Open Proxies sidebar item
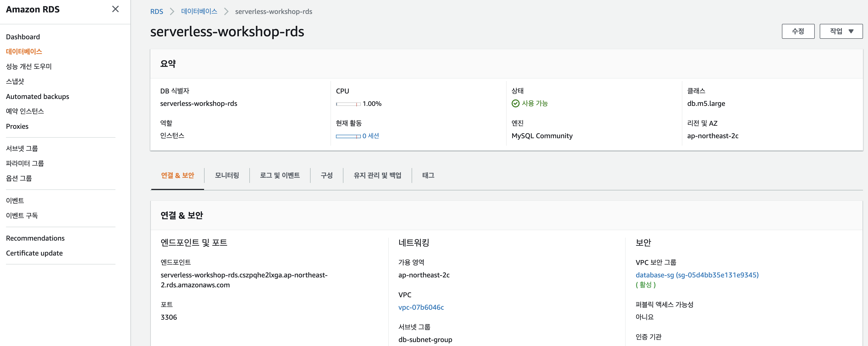The height and width of the screenshot is (346, 868). (x=17, y=126)
